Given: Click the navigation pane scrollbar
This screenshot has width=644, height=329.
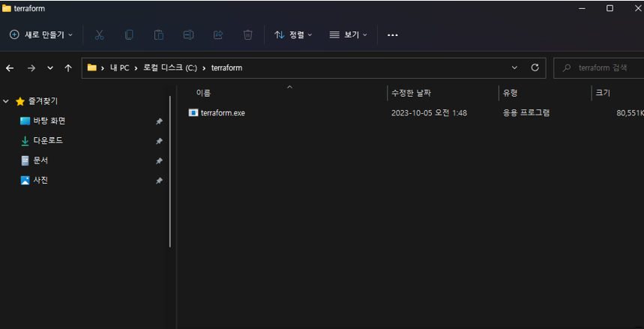Looking at the screenshot, I should point(170,172).
